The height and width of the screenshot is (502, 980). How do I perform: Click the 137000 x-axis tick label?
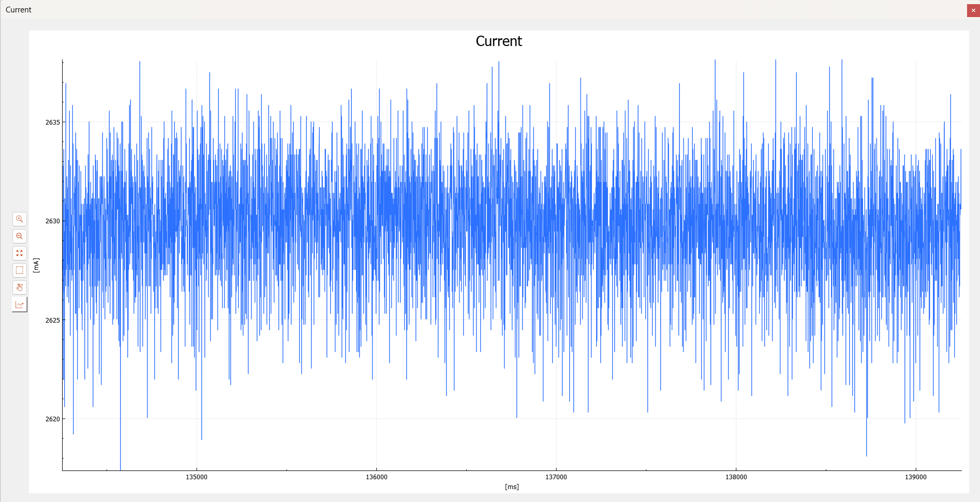click(x=556, y=477)
